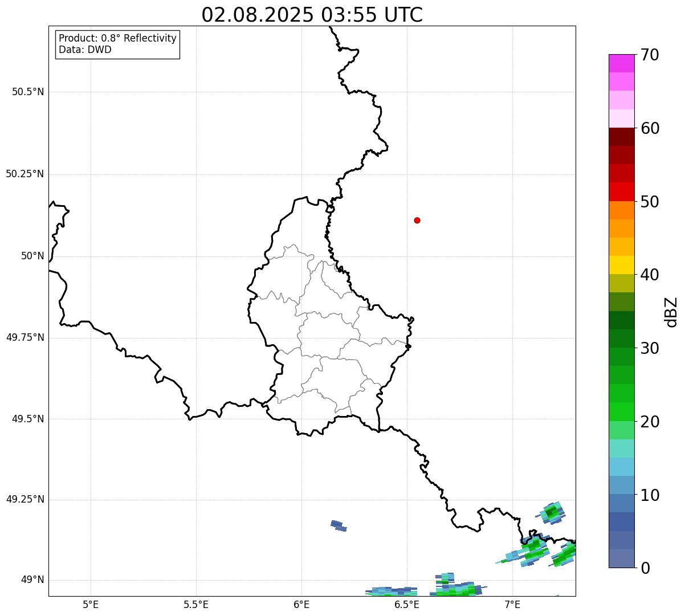Pick the yellow colorbar segment above 40

621,265
